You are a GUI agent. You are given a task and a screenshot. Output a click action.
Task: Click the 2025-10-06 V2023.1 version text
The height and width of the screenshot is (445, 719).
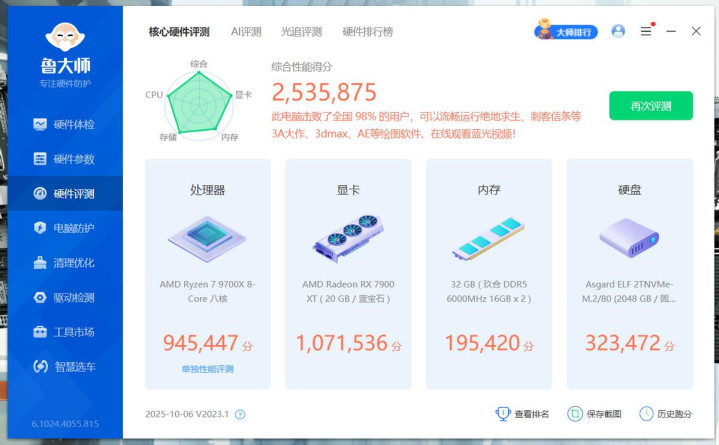[x=187, y=414]
